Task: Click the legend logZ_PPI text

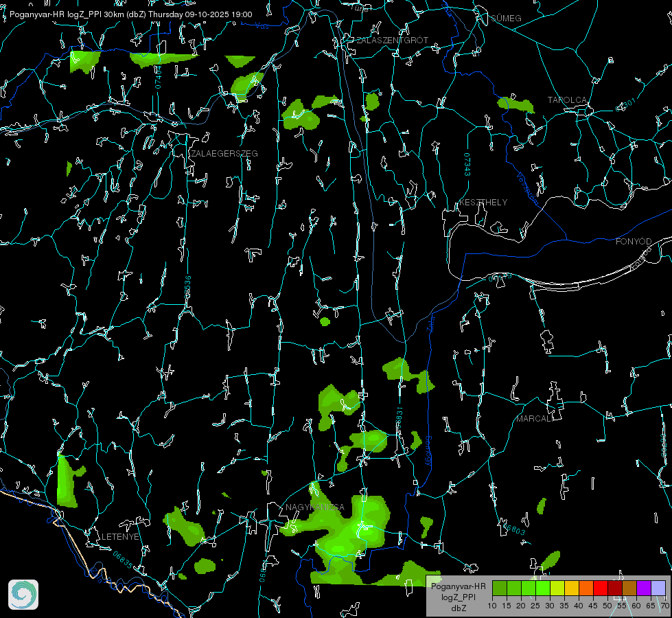Action: pos(458,597)
